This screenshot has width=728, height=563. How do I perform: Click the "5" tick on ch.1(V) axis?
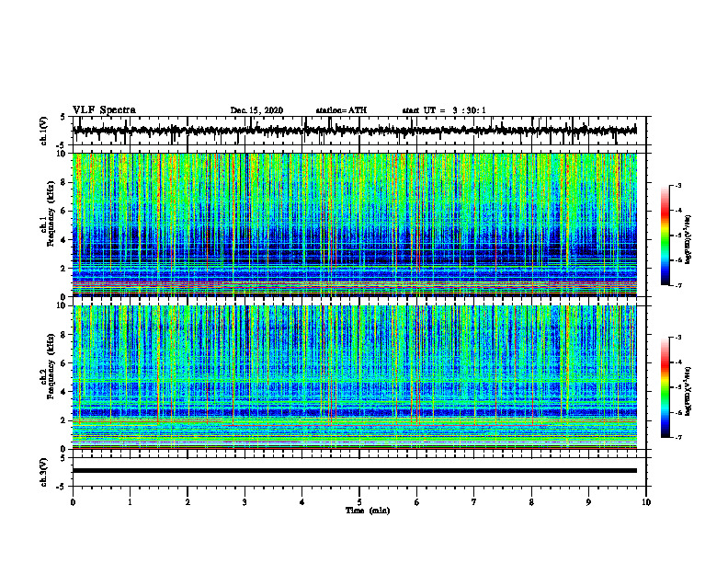click(63, 117)
